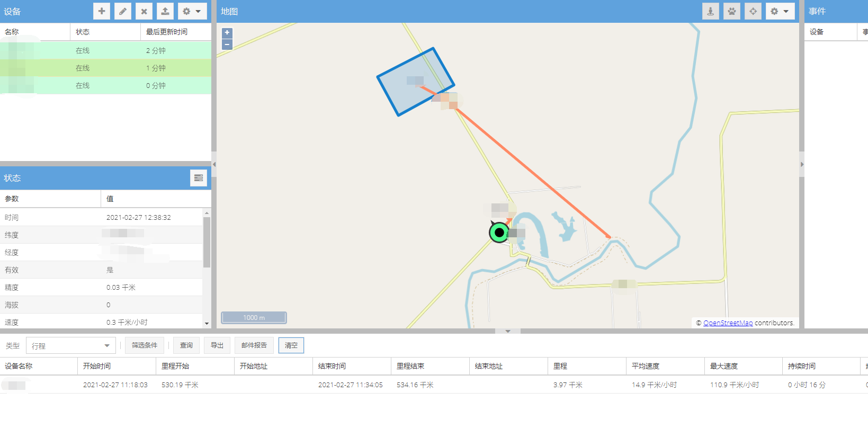The height and width of the screenshot is (446, 868).
Task: Click the blue geofence rectangle on the map
Action: pos(416,82)
